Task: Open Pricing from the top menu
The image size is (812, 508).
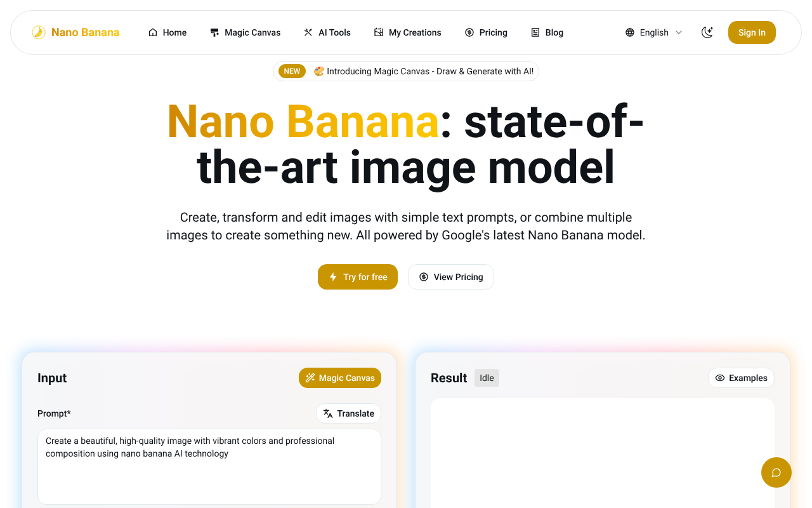Action: [x=486, y=32]
